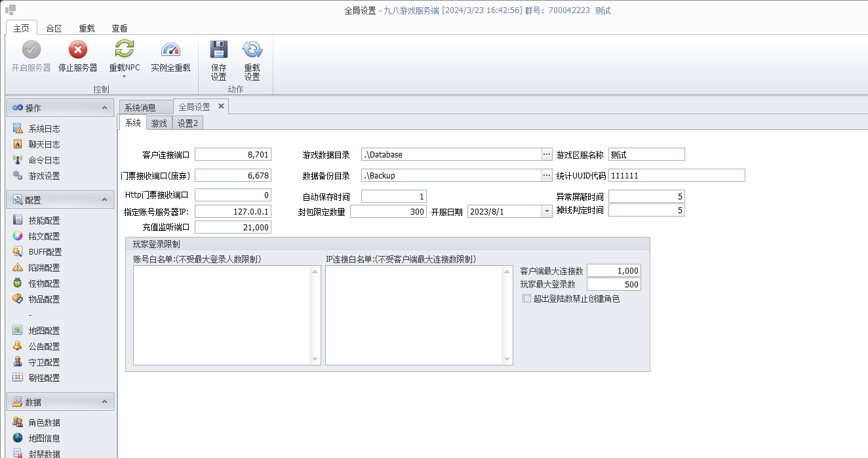Browse for 数据备份目录 with ellipsis button
The image size is (868, 458).
(x=547, y=175)
